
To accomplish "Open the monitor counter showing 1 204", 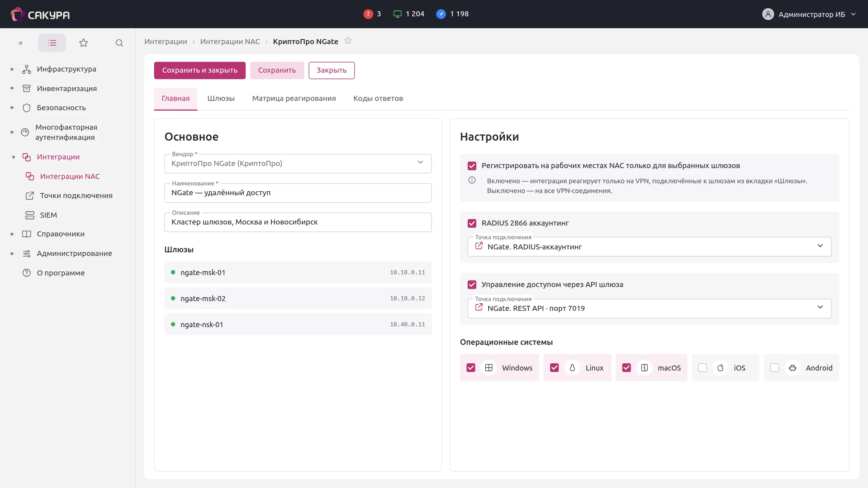I will pyautogui.click(x=409, y=14).
